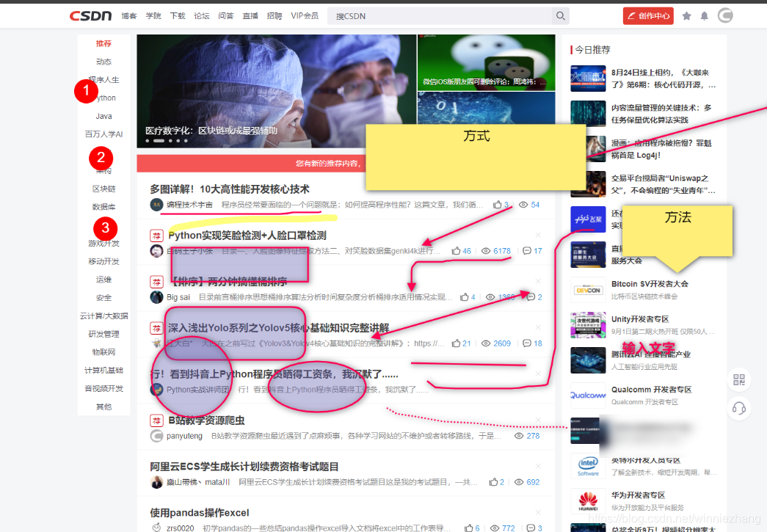The image size is (767, 532).
Task: Open 8月24日线上相约 recommendation
Action: [663, 79]
